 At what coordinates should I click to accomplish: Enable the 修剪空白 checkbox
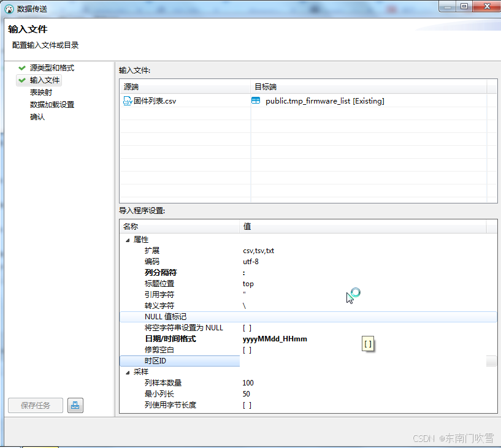click(247, 350)
